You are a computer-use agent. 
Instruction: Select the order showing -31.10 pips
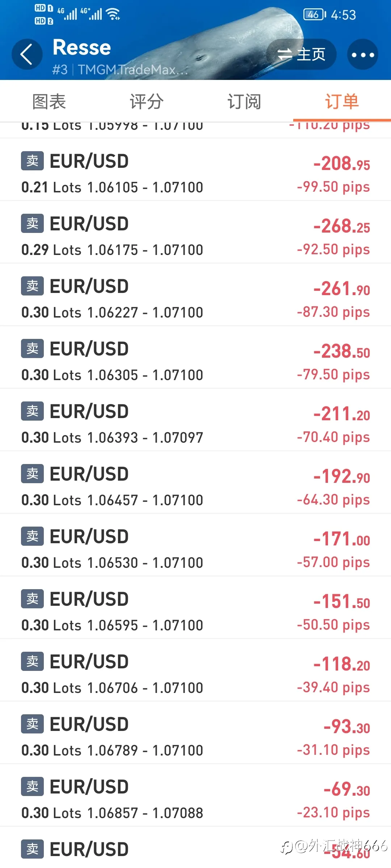[195, 733]
